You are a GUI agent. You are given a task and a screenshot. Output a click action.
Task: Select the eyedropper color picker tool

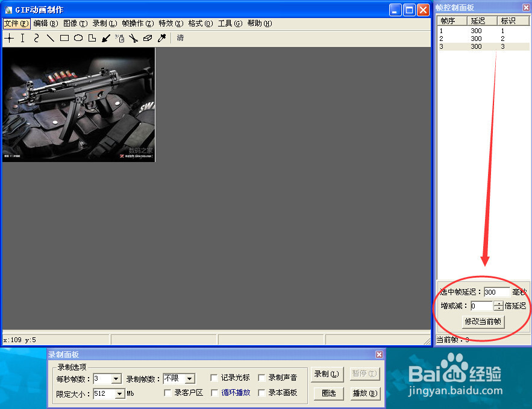pyautogui.click(x=161, y=38)
